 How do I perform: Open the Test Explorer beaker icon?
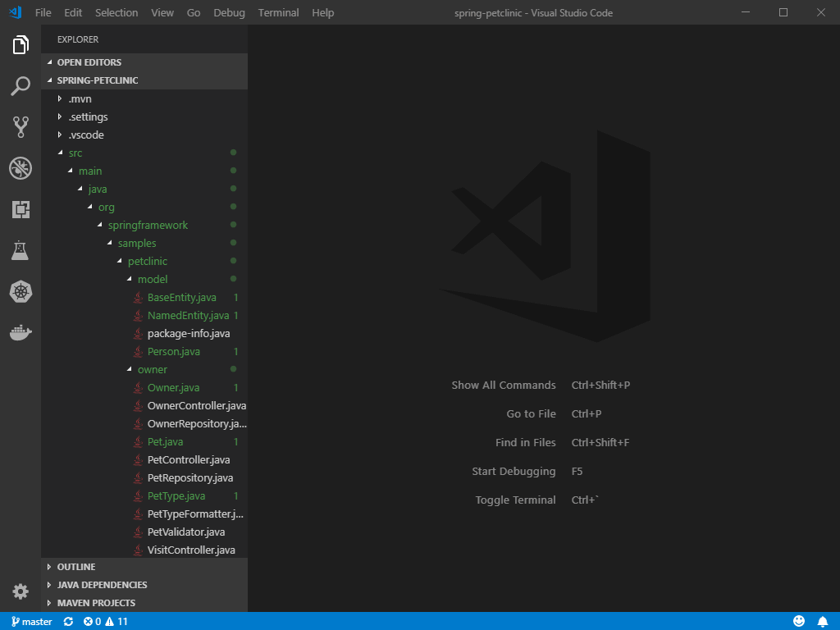(x=21, y=250)
